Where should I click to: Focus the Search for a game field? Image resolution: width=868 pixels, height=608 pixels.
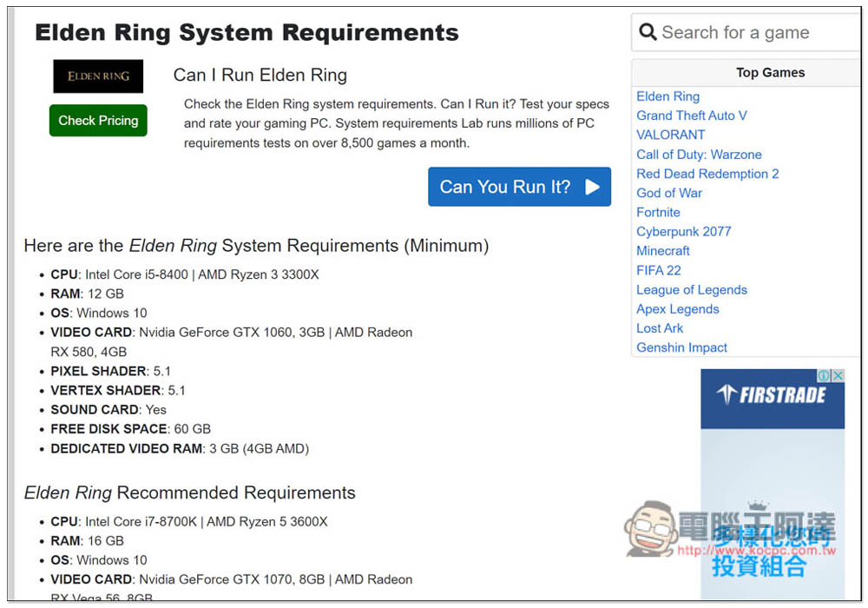click(x=747, y=33)
